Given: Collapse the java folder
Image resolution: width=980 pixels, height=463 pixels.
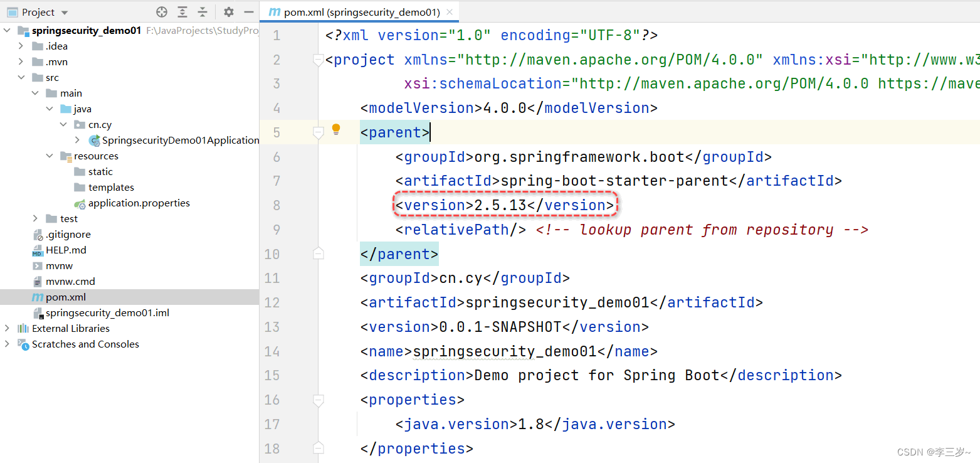Looking at the screenshot, I should [x=50, y=109].
